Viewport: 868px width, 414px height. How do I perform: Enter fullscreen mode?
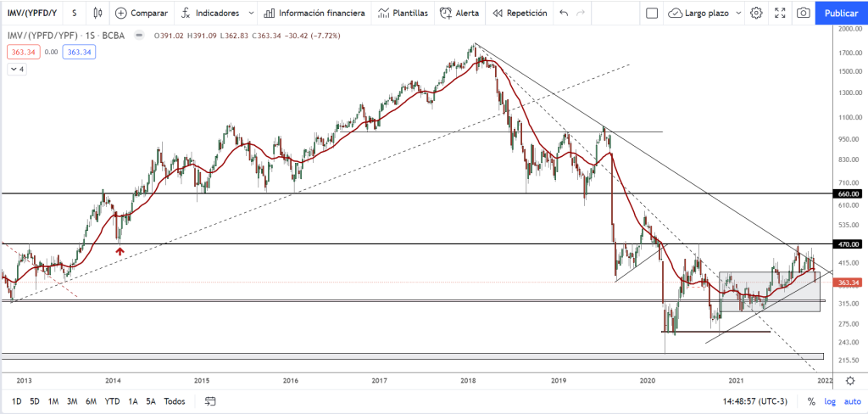(x=780, y=13)
